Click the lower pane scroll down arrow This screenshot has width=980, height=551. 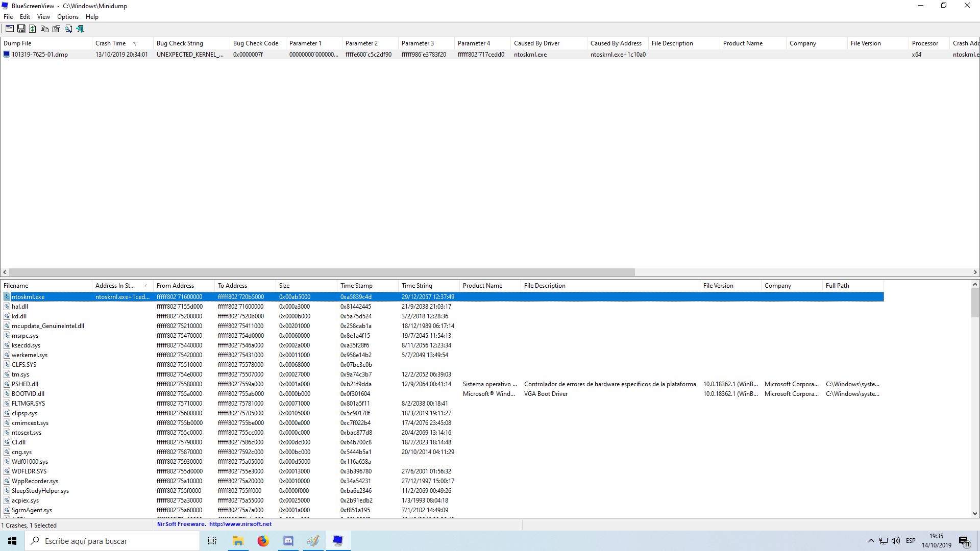pyautogui.click(x=975, y=514)
